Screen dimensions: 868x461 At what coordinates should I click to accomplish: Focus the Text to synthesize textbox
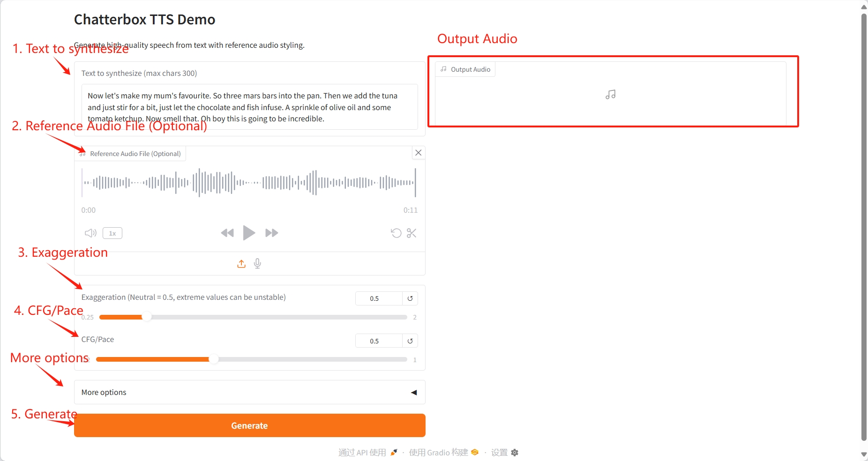(249, 107)
